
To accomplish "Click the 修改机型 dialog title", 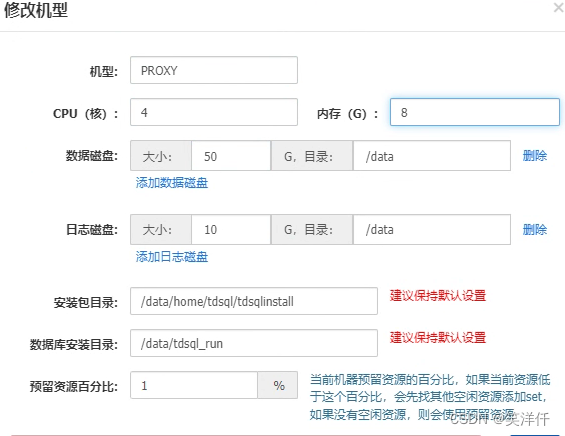I will pyautogui.click(x=36, y=10).
